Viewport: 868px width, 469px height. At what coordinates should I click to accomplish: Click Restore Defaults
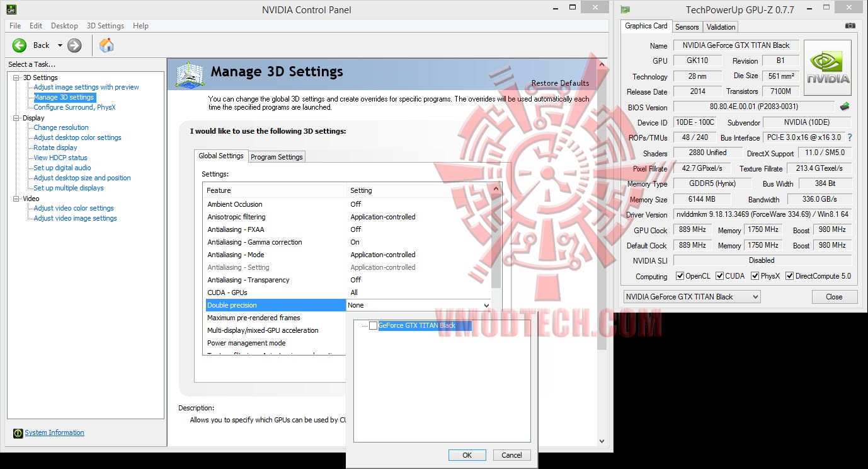click(560, 83)
